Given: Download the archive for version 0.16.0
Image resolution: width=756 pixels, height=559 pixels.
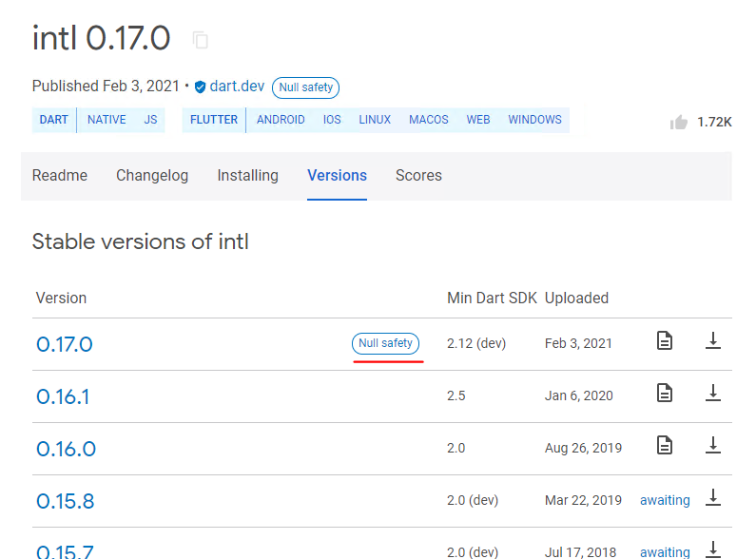Looking at the screenshot, I should click(x=712, y=445).
